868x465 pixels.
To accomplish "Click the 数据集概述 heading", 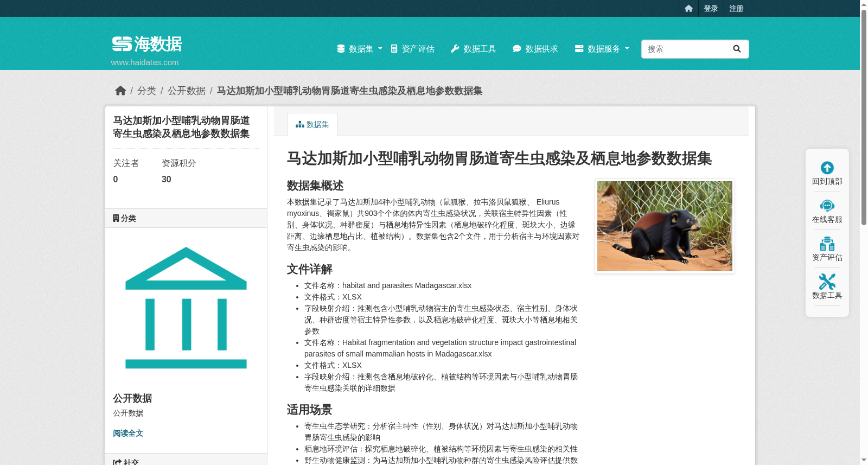I will pos(315,186).
